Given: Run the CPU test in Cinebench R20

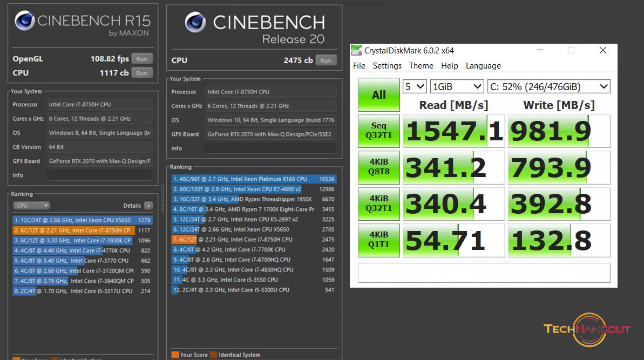Looking at the screenshot, I should [326, 60].
